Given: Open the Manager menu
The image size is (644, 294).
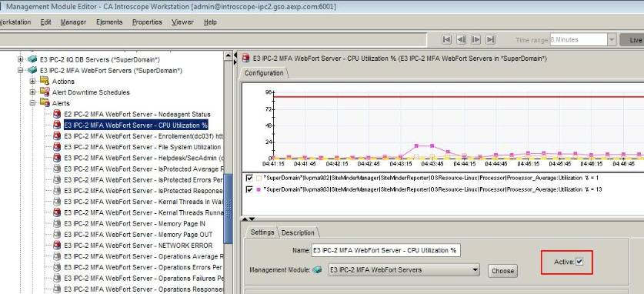Looking at the screenshot, I should point(73,22).
